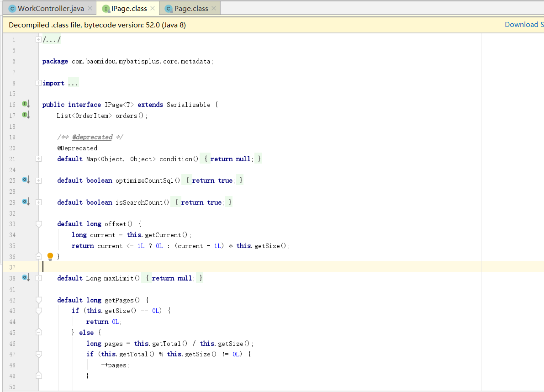The image size is (544, 392).
Task: Expand the folded comment on line 1
Action: tap(38, 40)
